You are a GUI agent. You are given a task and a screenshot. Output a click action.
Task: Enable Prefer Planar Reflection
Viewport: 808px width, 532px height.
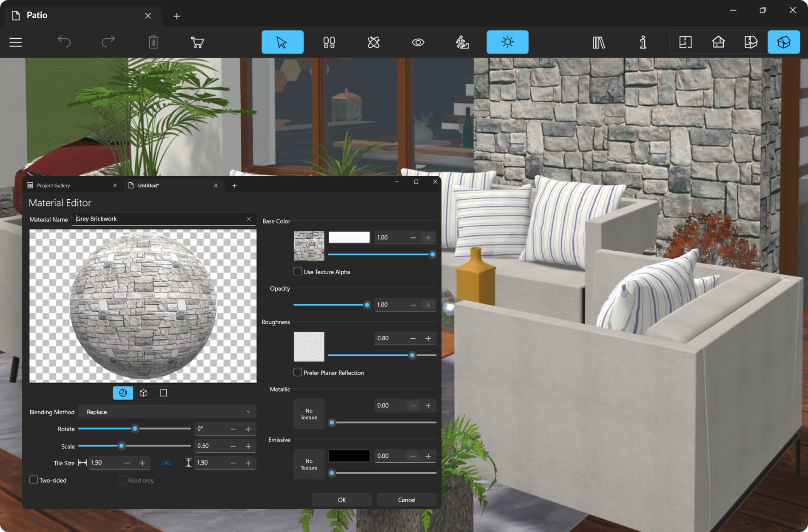[297, 372]
